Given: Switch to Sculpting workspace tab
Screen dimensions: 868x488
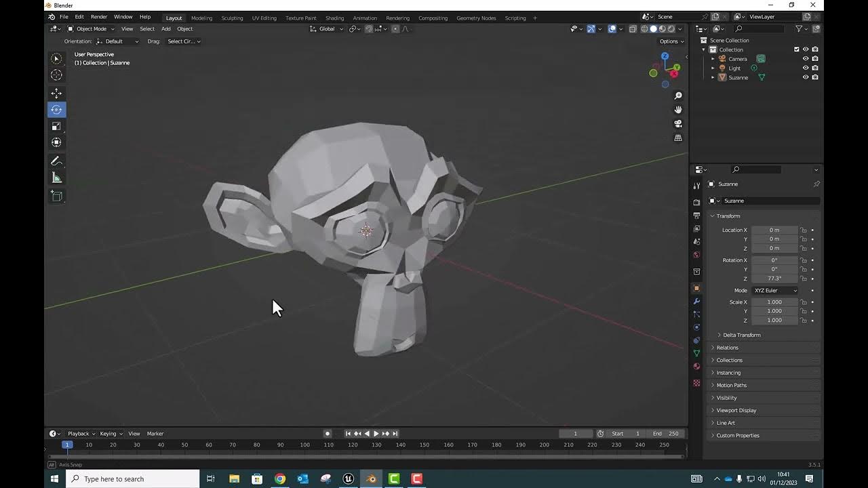Looking at the screenshot, I should 232,18.
